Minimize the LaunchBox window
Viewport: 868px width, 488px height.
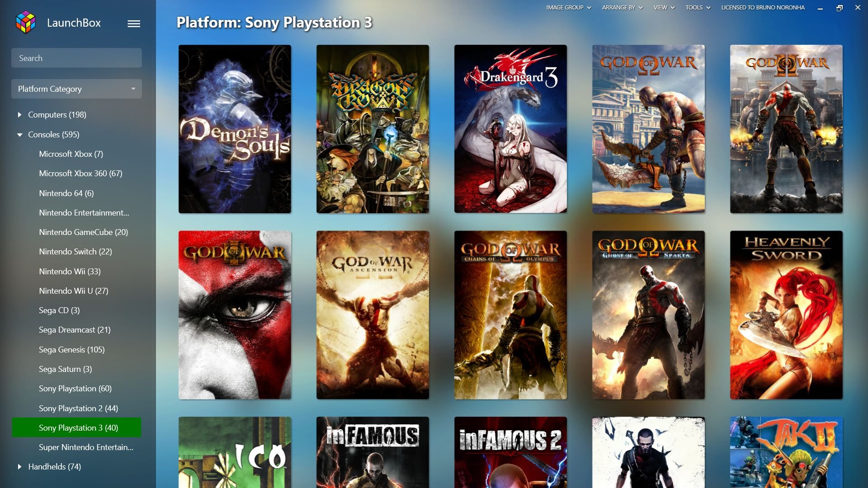click(820, 8)
